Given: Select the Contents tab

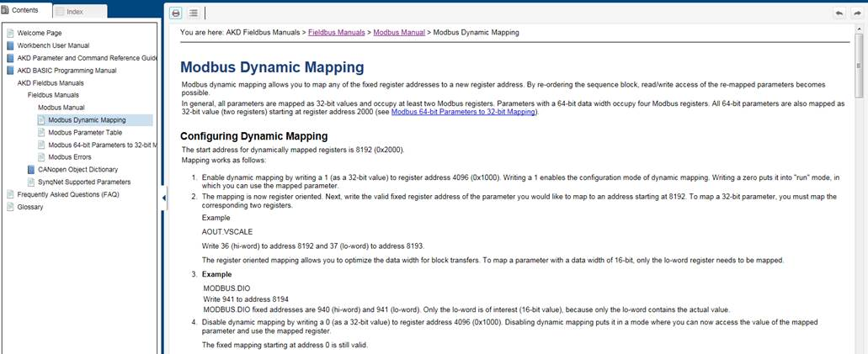Looking at the screenshot, I should 25,10.
